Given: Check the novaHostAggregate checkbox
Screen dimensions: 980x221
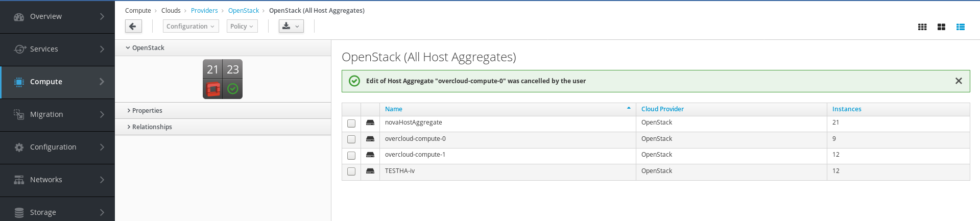Looking at the screenshot, I should (351, 123).
